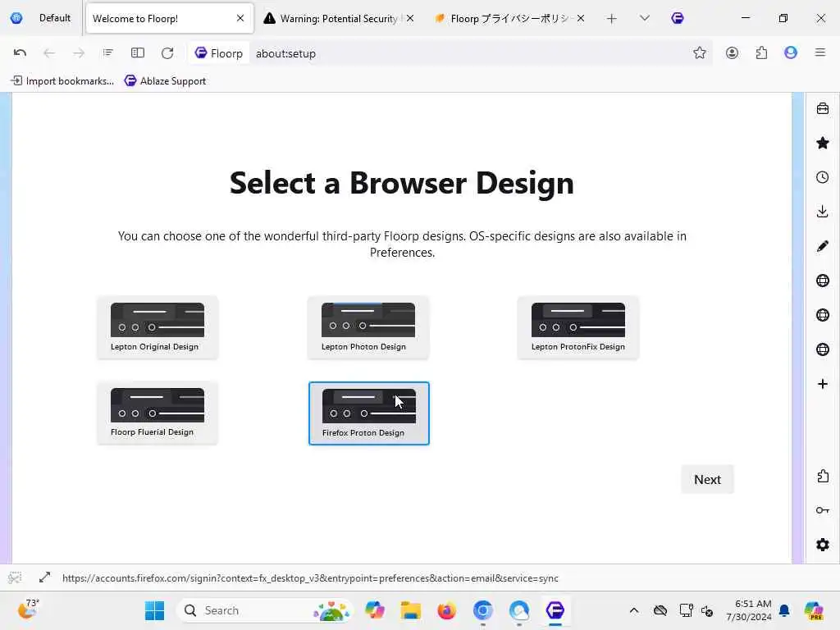Open Bookmarks star in the sidebar

[822, 143]
